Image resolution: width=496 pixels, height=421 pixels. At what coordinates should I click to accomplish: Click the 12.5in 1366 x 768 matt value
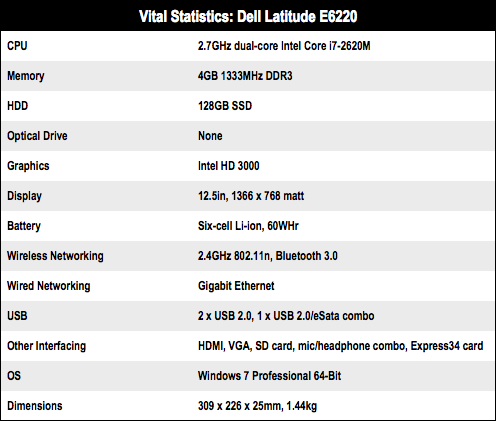pyautogui.click(x=251, y=196)
